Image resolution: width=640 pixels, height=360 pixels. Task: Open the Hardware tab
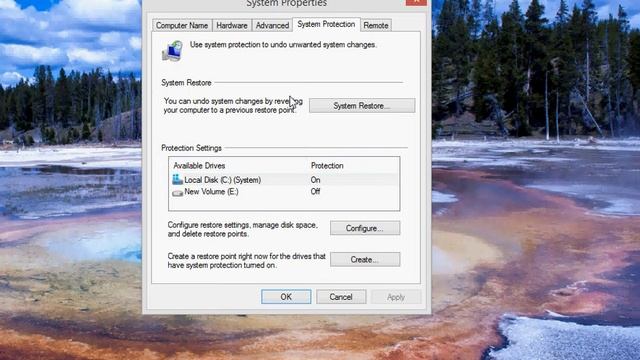(x=232, y=25)
